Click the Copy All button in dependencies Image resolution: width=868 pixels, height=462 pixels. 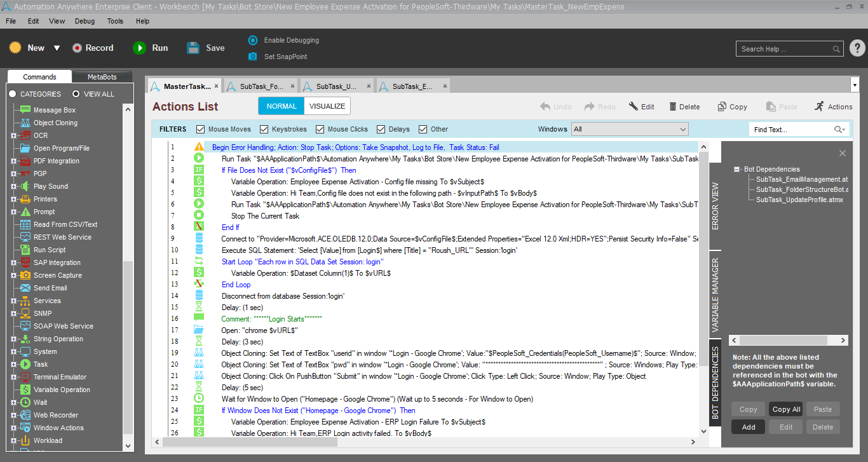(x=786, y=409)
